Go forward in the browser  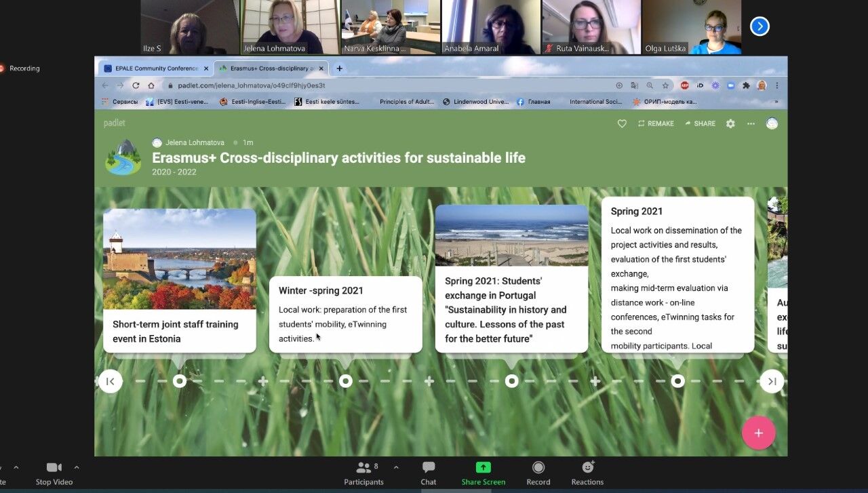(x=120, y=85)
